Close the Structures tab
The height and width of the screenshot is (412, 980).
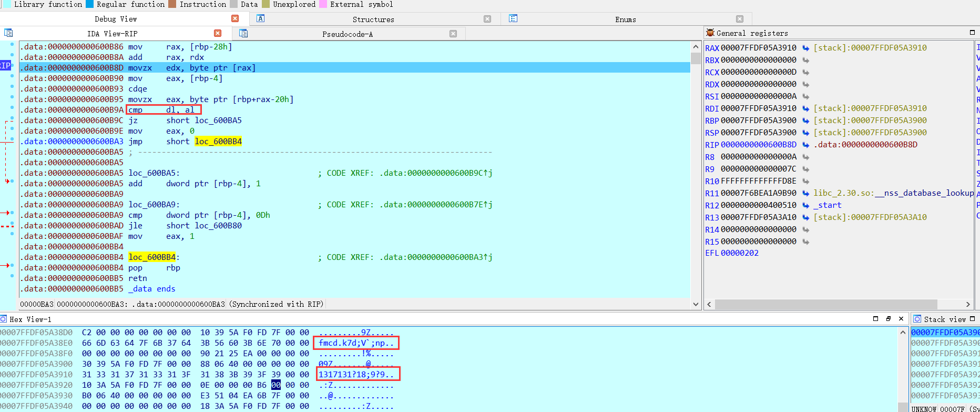487,19
